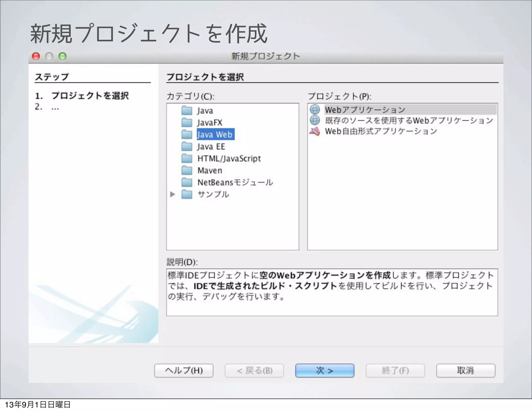Image resolution: width=532 pixels, height=412 pixels.
Task: Select the Java Web category
Action: point(215,134)
